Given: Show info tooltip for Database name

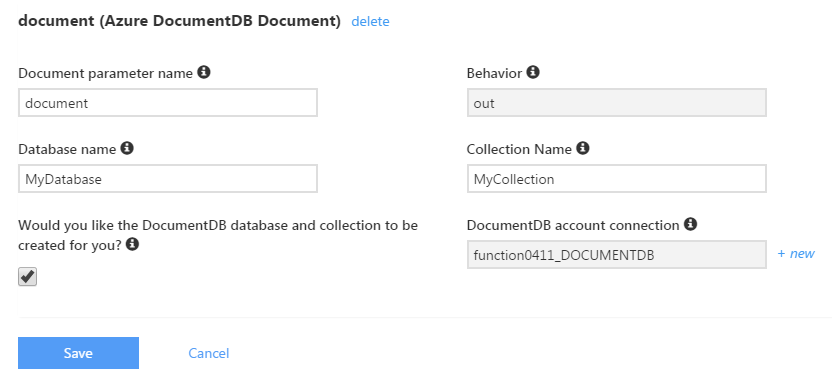Looking at the screenshot, I should tap(127, 148).
